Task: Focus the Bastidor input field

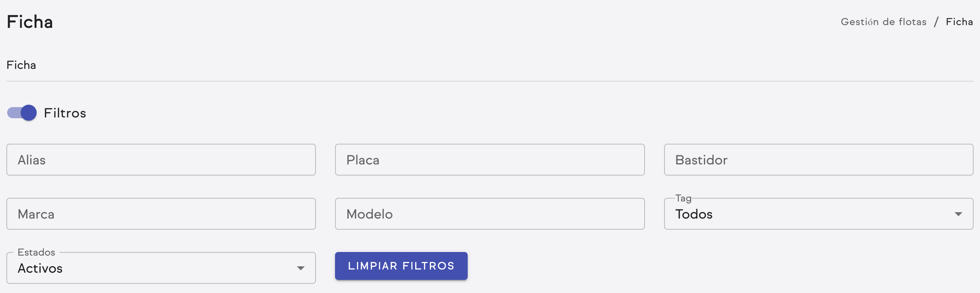Action: 819,160
